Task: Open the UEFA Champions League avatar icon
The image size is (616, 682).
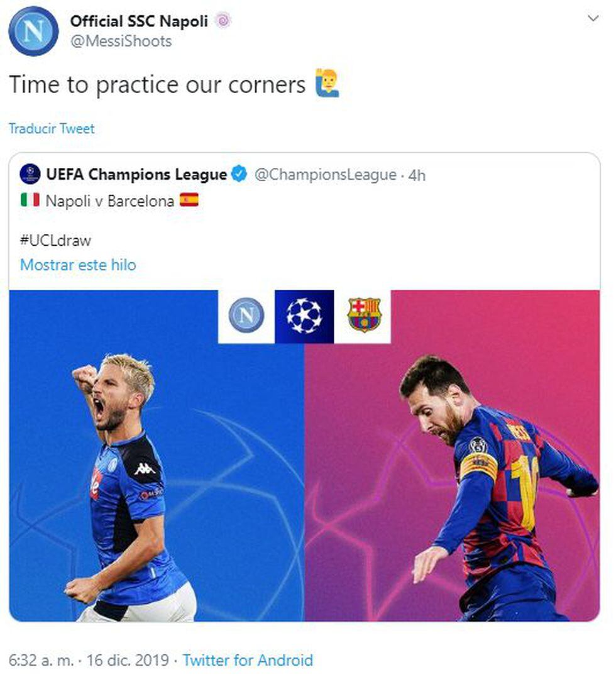Action: coord(30,174)
